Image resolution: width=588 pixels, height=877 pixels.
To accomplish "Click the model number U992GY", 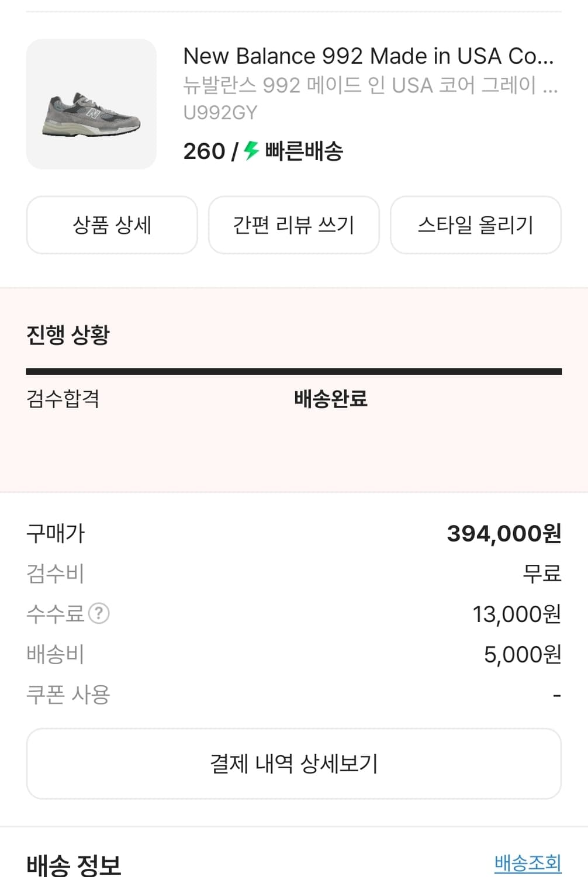I will [x=220, y=112].
